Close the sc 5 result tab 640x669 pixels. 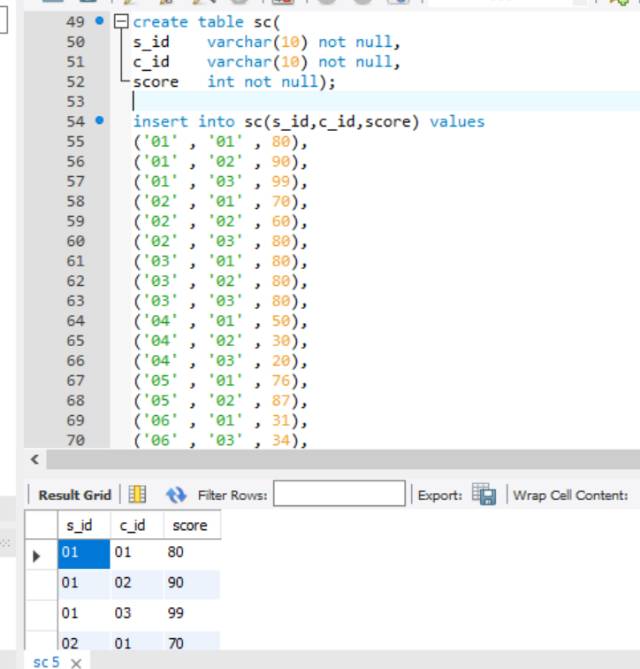click(x=76, y=662)
